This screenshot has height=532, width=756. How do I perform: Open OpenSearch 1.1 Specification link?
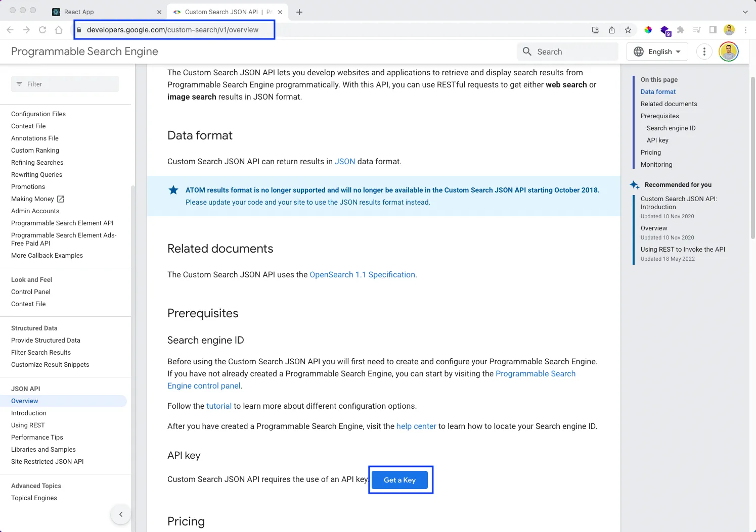(362, 275)
